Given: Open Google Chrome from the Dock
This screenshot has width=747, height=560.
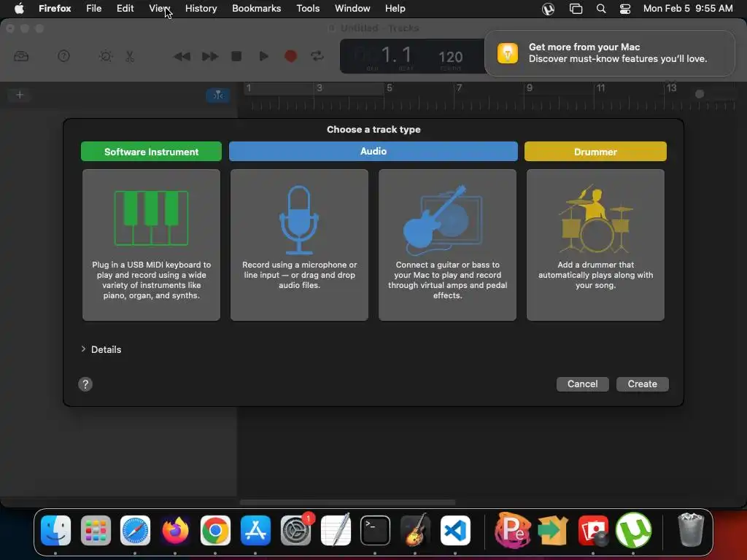Looking at the screenshot, I should (215, 530).
